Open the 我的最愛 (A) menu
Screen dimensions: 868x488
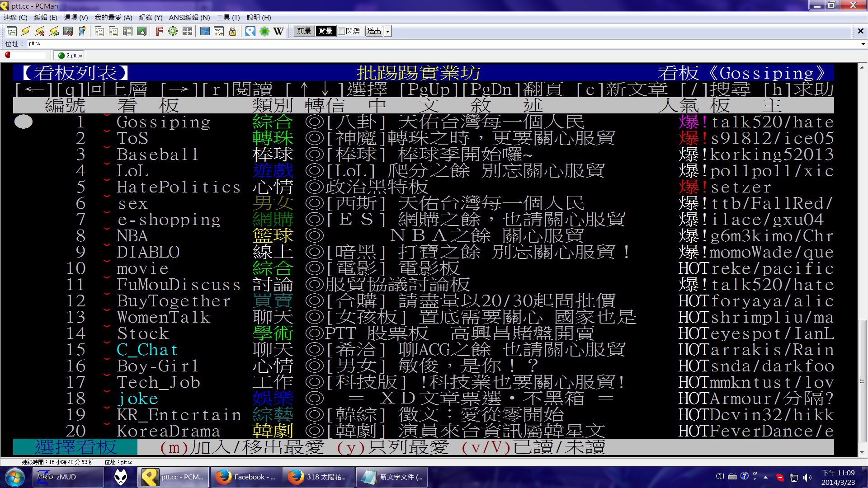[x=113, y=18]
